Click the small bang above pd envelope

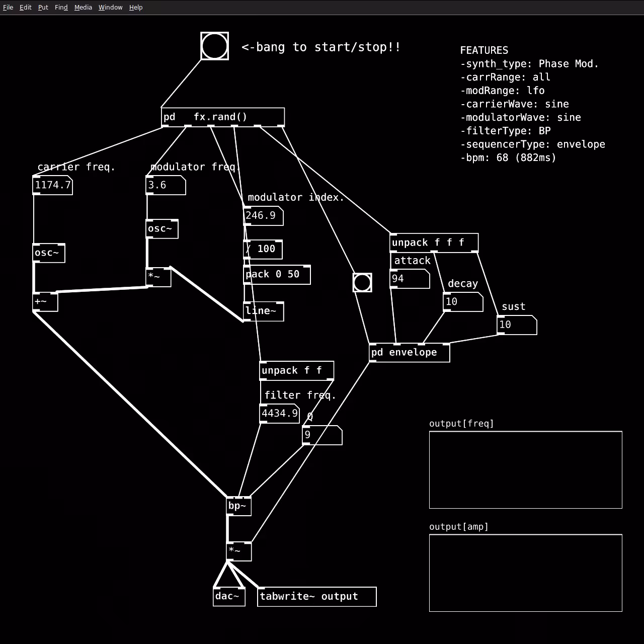pos(362,283)
